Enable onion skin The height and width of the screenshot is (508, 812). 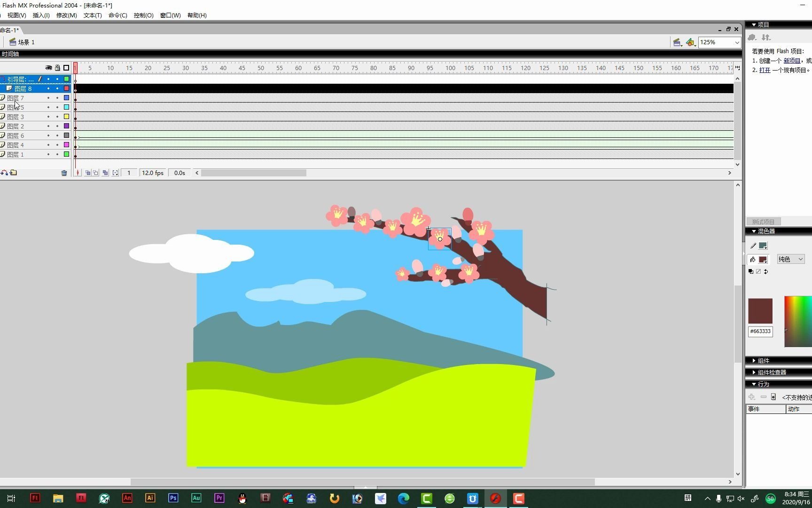coord(88,173)
